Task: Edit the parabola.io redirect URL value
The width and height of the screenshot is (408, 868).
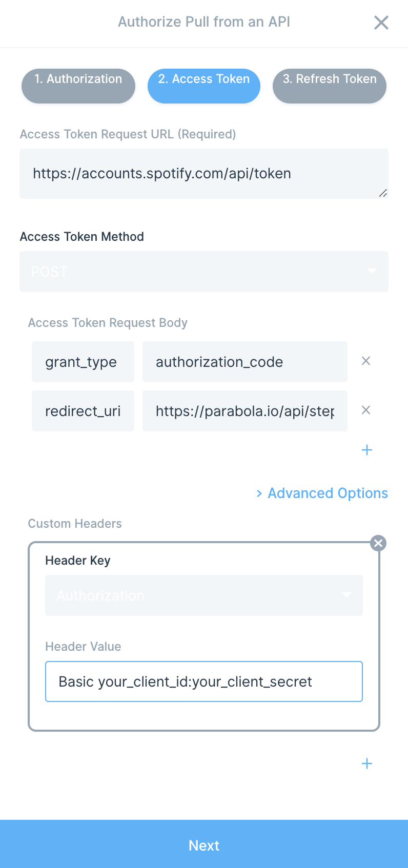Action: (x=245, y=411)
